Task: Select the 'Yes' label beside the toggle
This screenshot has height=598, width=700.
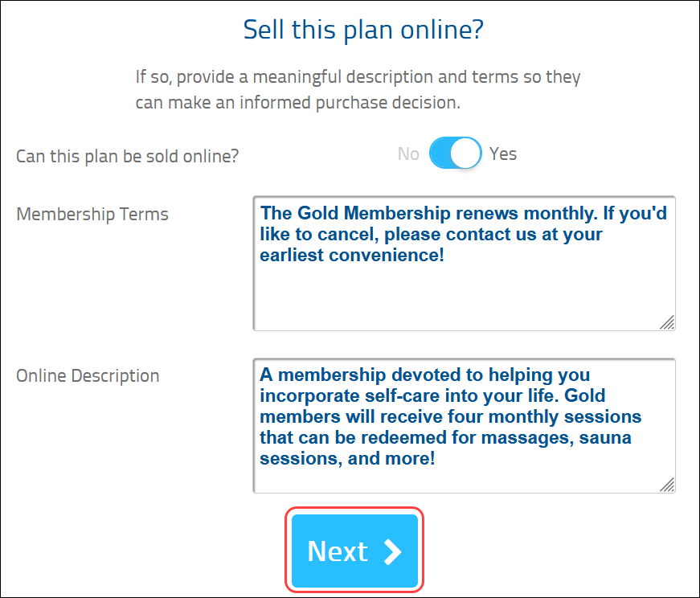Action: click(x=502, y=153)
